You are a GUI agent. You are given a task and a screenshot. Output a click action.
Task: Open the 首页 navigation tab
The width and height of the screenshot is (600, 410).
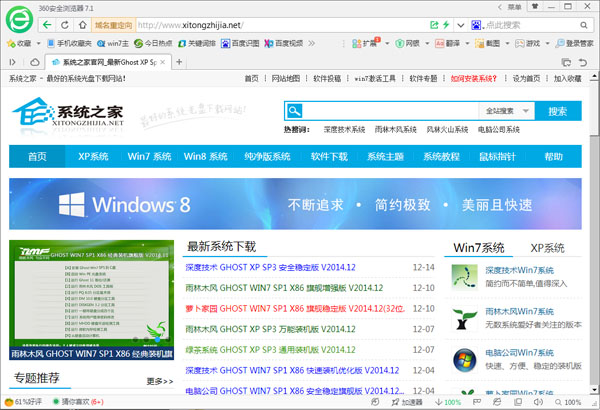pos(37,156)
